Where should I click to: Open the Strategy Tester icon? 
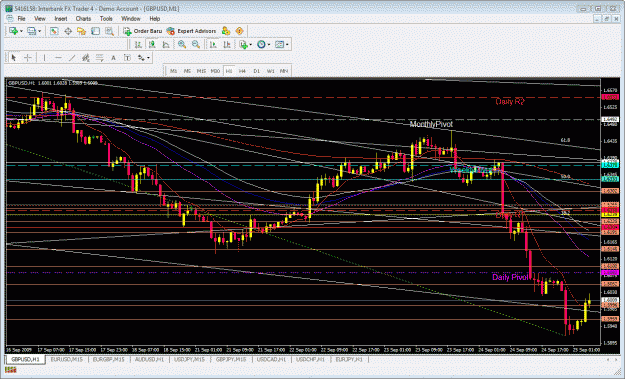point(109,31)
